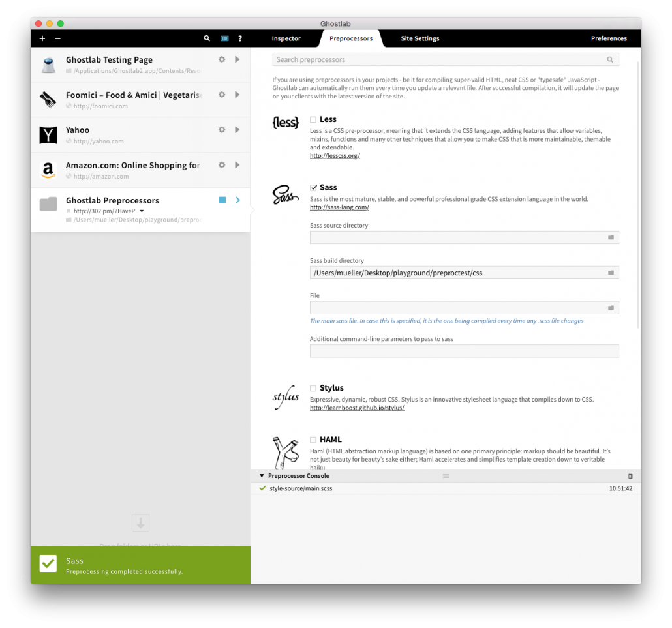Viewport: 672px width, 628px height.
Task: Select style-source/main.scss console entry
Action: [446, 488]
